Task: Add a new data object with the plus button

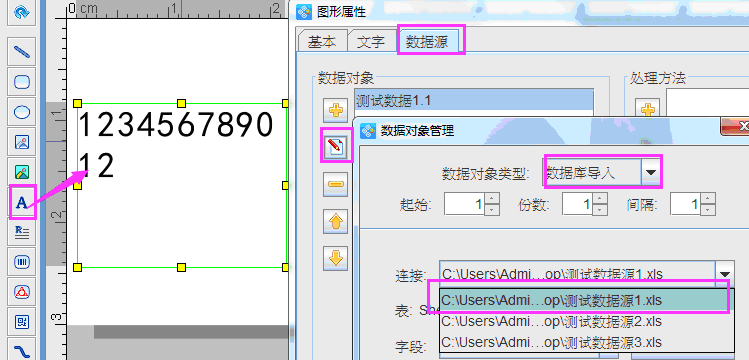Action: 335,111
